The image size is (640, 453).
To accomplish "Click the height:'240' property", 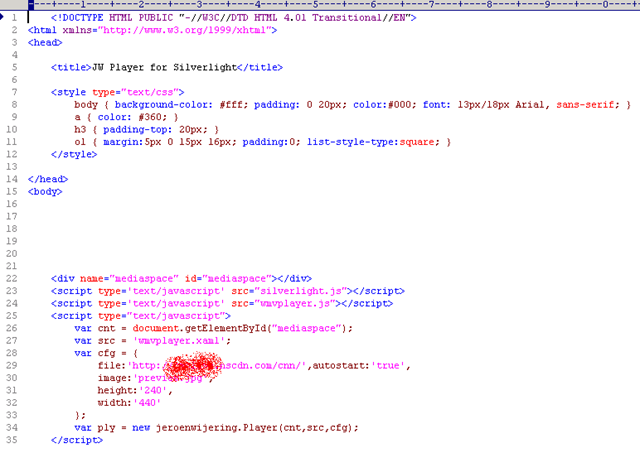I will click(x=135, y=391).
